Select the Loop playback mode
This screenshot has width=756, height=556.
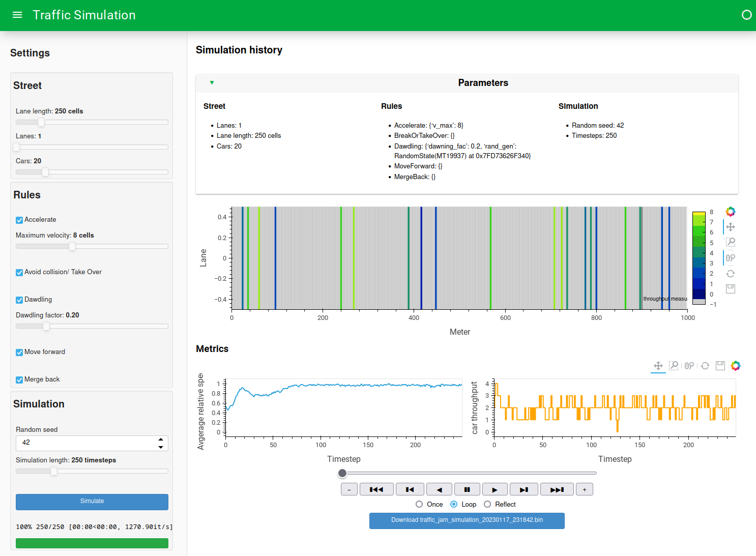coord(454,504)
